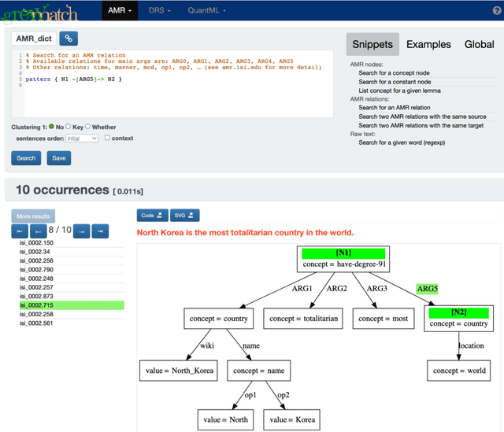The image size is (504, 432).
Task: Go to the previous result arrow
Action: pyautogui.click(x=38, y=231)
